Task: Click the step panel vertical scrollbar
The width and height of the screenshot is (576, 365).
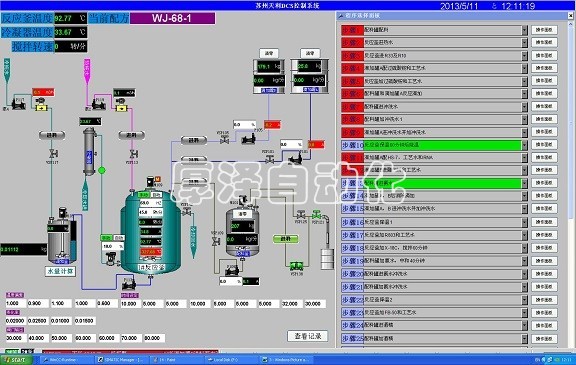Action: tap(571, 184)
